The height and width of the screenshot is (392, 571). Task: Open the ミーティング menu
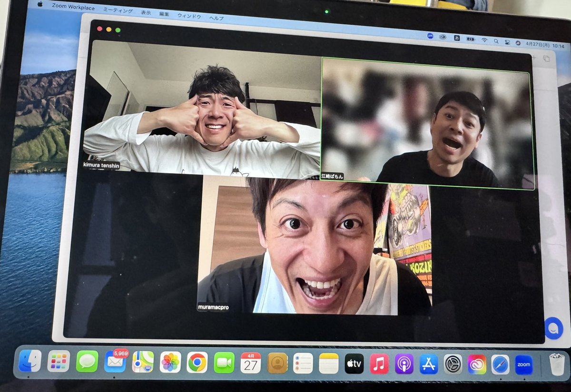click(118, 10)
